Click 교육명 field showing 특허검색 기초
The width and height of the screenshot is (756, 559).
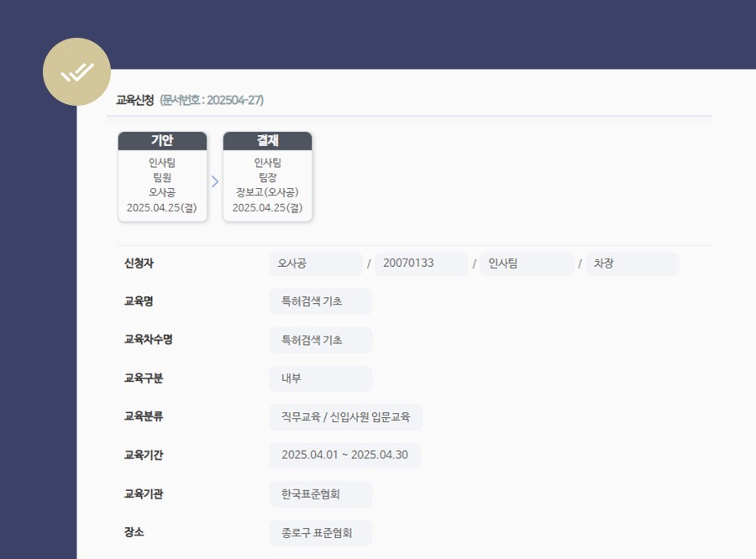pos(320,301)
